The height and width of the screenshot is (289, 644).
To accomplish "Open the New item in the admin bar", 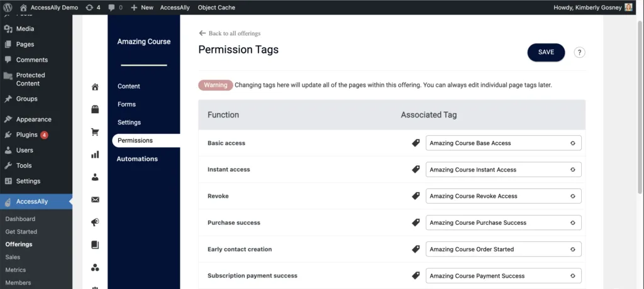I will pos(142,8).
